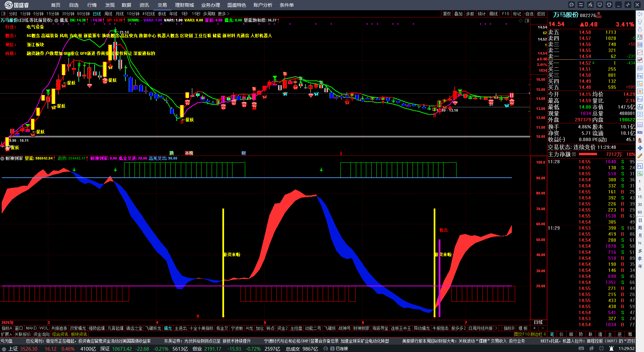Viewport: 644px width, 352px height.
Task: Click the F10 company info sidebar icon
Action: tap(640, 76)
